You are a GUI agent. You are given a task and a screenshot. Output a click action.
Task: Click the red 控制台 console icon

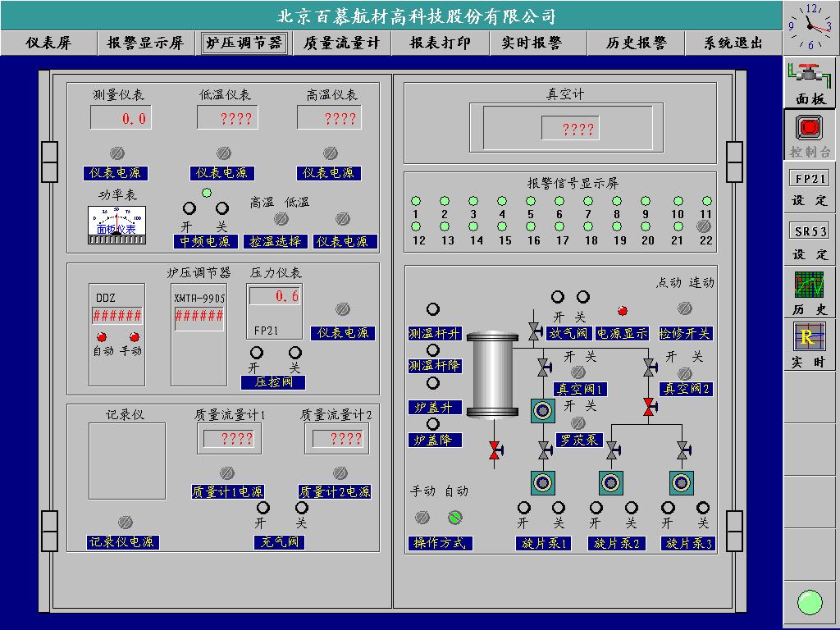point(810,128)
